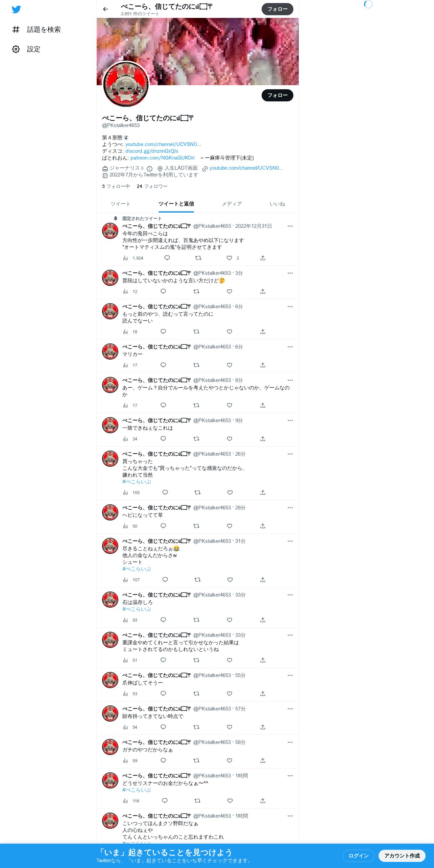The width and height of the screenshot is (434, 868).
Task: Share the ヘビになってて草 tweet
Action: (x=263, y=526)
